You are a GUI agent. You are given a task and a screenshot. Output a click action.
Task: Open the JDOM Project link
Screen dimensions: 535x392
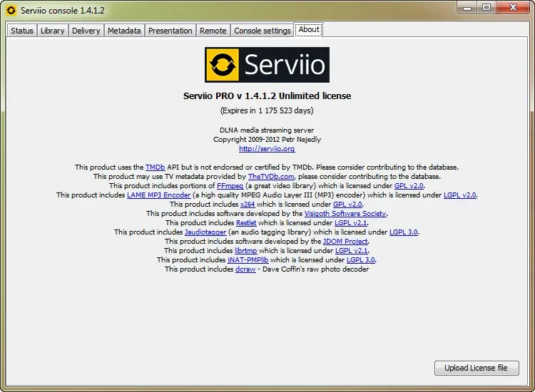(x=345, y=241)
